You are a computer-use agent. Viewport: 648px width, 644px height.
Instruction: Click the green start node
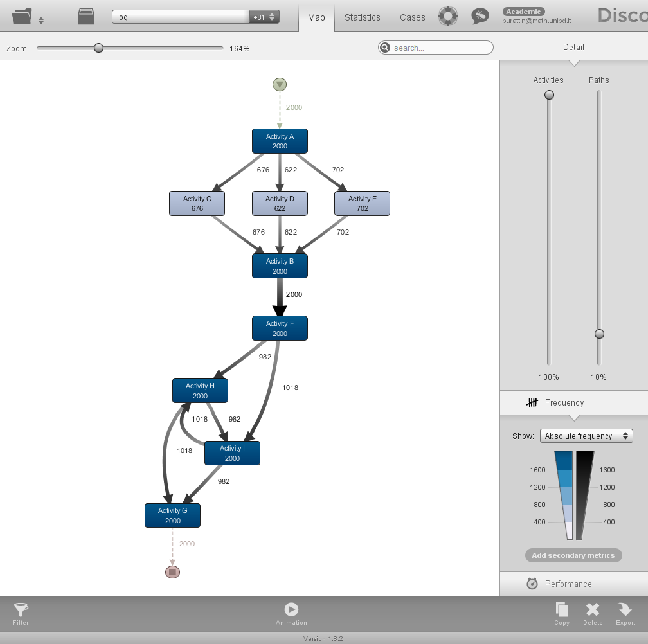click(280, 84)
